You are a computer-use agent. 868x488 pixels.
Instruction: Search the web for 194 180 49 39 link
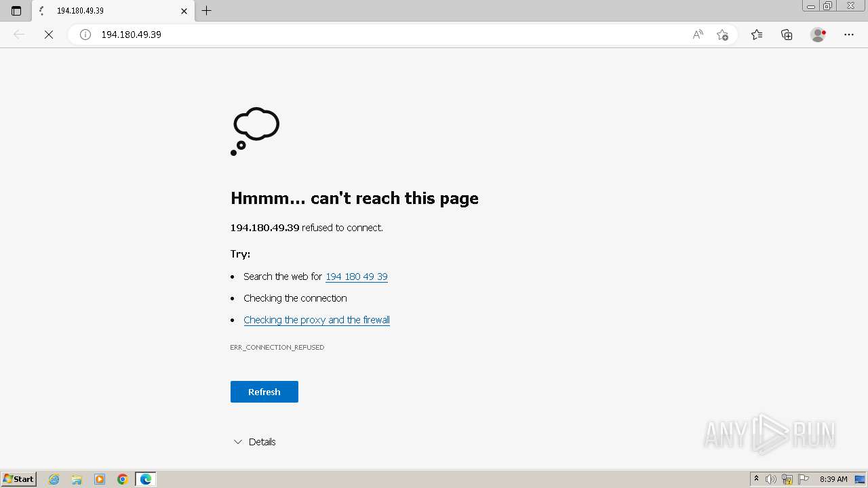click(x=357, y=277)
